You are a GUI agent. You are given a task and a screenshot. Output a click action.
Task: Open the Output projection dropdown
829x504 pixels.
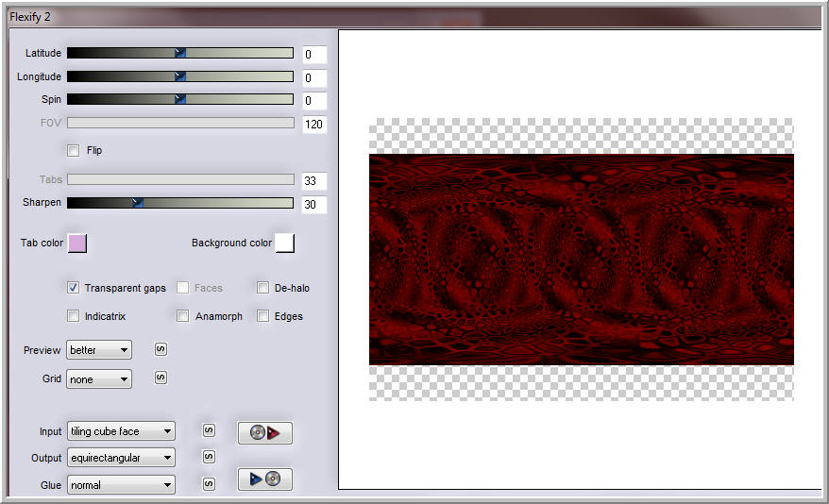click(121, 458)
